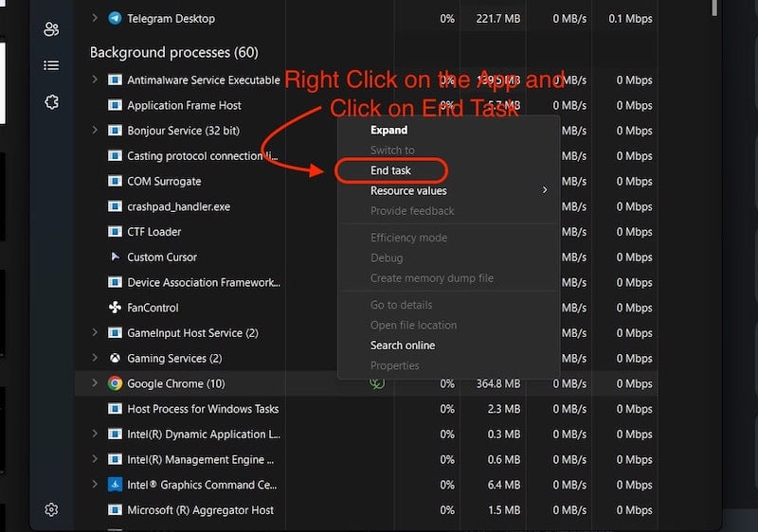This screenshot has height=532, width=758.
Task: Click the Telegram Desktop icon
Action: (x=115, y=18)
